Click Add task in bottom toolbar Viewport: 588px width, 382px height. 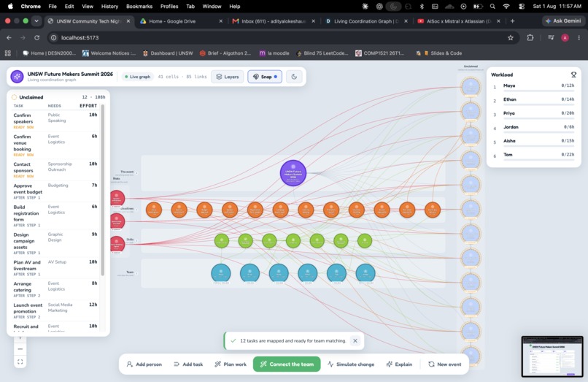(x=188, y=364)
